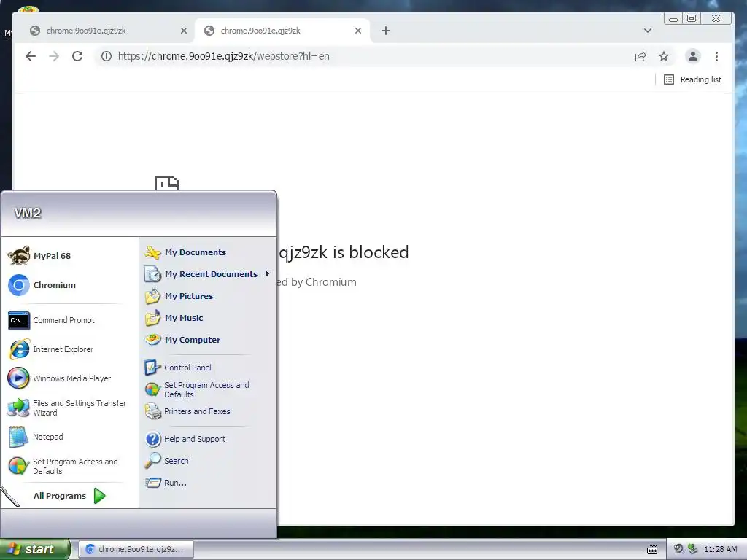Viewport: 747px width, 560px height.
Task: Bookmark this tab with the star
Action: click(x=664, y=56)
